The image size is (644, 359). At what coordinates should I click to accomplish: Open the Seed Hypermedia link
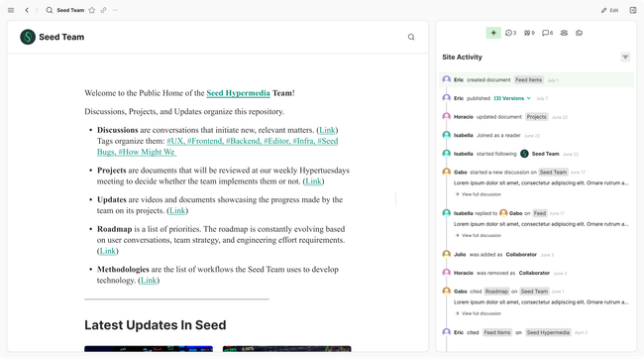[238, 93]
